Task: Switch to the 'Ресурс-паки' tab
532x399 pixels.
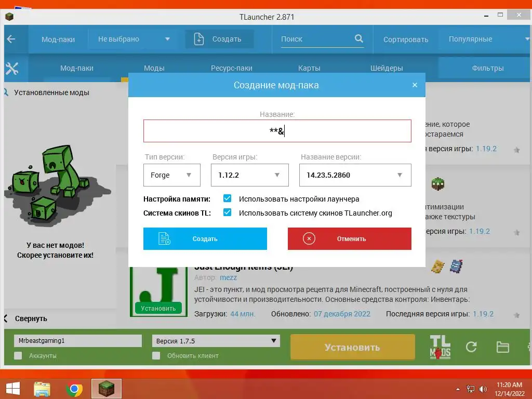Action: (x=232, y=68)
